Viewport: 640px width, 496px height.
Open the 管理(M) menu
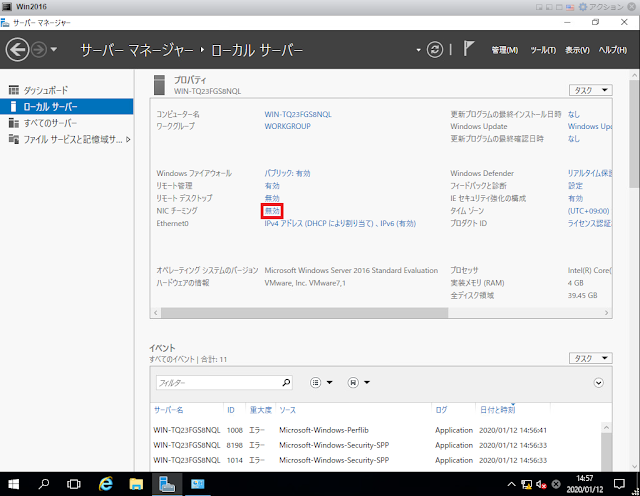[504, 50]
